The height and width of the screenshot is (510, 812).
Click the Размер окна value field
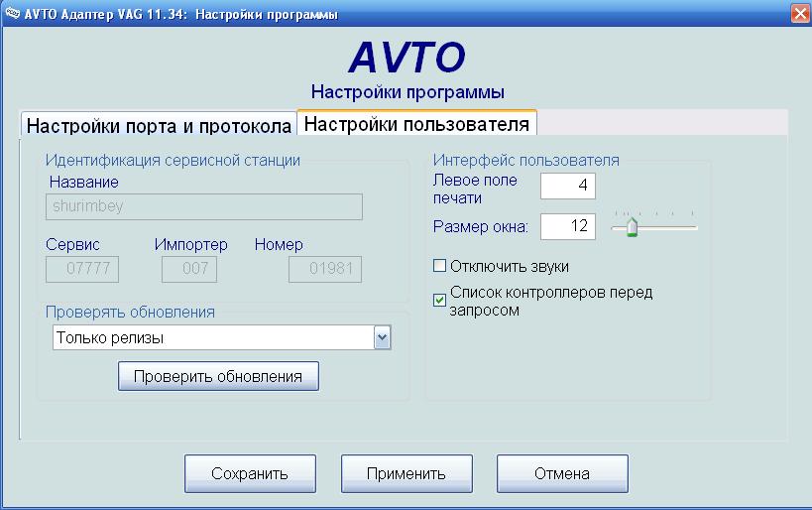click(x=568, y=226)
